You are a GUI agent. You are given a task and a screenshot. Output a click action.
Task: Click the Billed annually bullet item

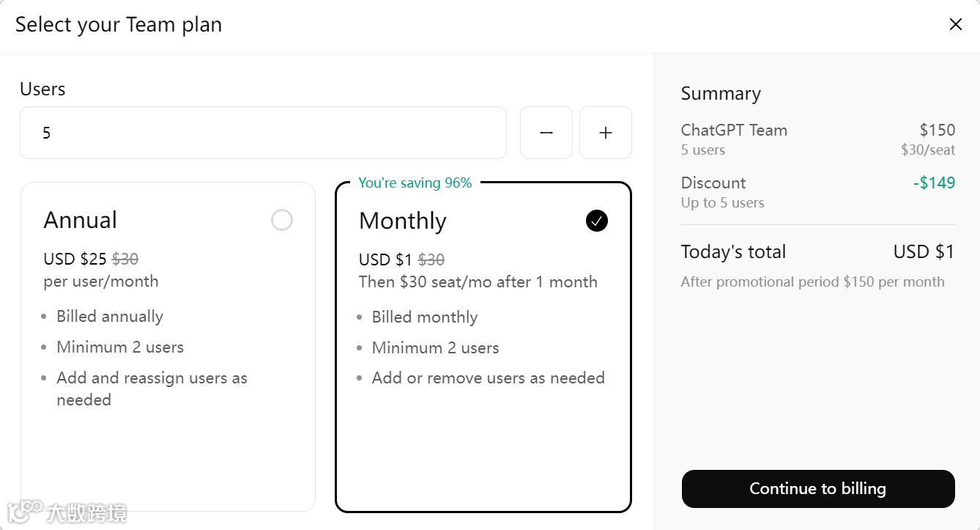(110, 317)
